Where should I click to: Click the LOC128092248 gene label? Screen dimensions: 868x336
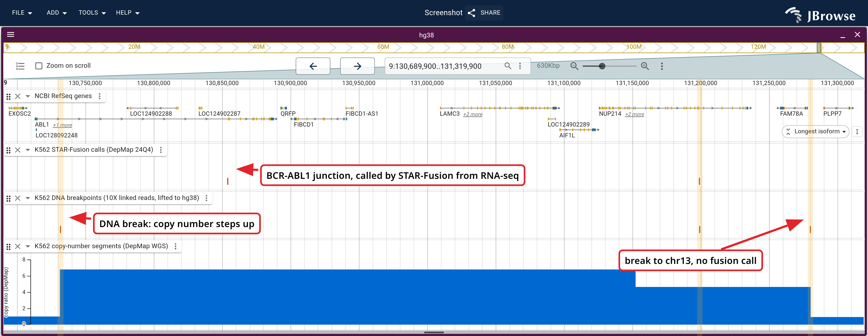pyautogui.click(x=57, y=135)
